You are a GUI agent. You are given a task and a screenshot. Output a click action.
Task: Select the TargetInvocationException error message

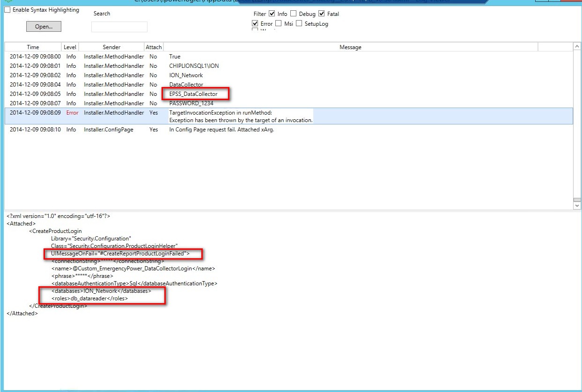point(241,116)
